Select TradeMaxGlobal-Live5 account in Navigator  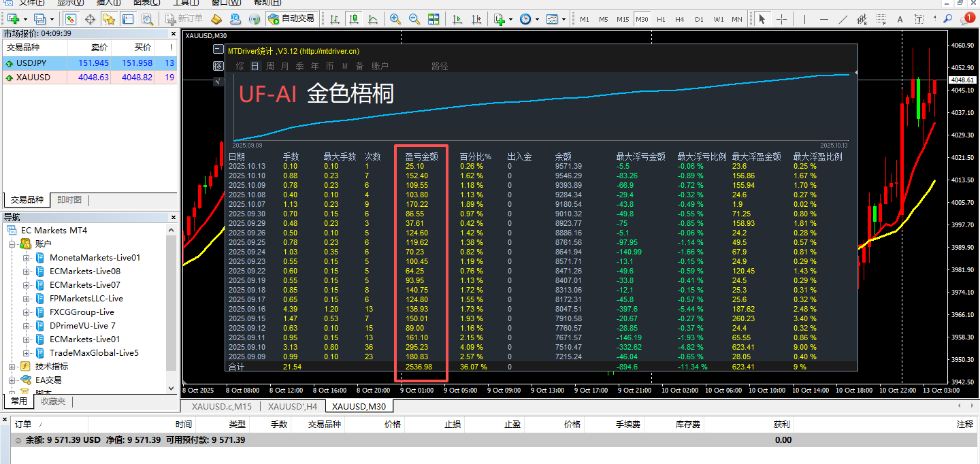click(x=94, y=352)
